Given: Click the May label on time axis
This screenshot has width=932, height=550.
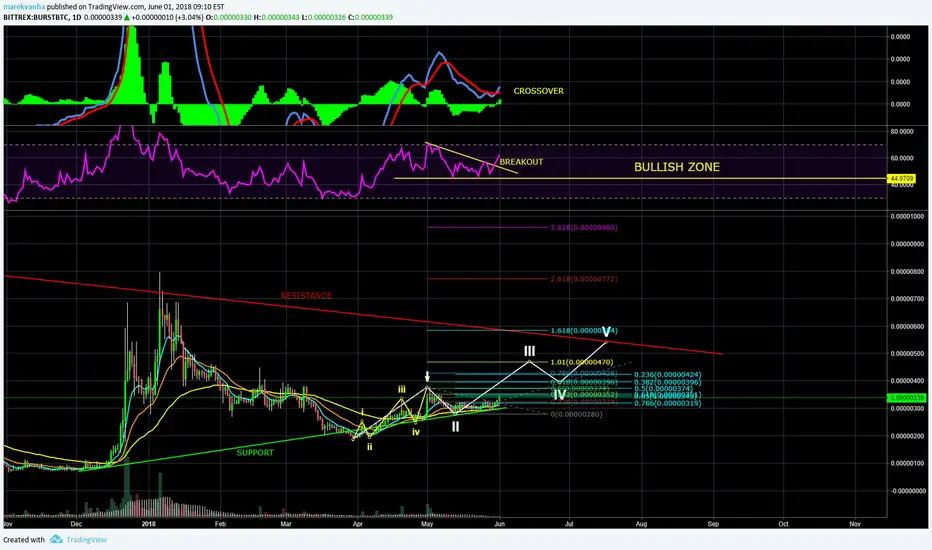Looking at the screenshot, I should point(427,524).
